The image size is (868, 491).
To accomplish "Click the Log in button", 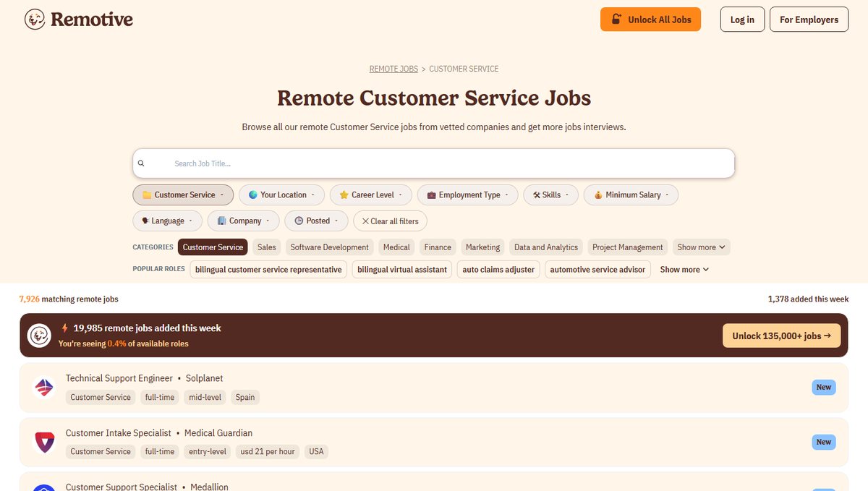I will (742, 20).
